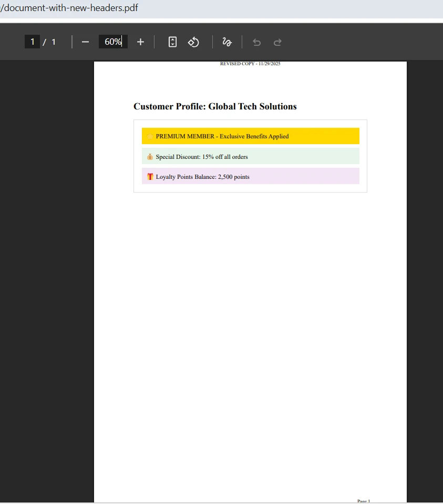Click the redo arrow icon

pyautogui.click(x=277, y=42)
